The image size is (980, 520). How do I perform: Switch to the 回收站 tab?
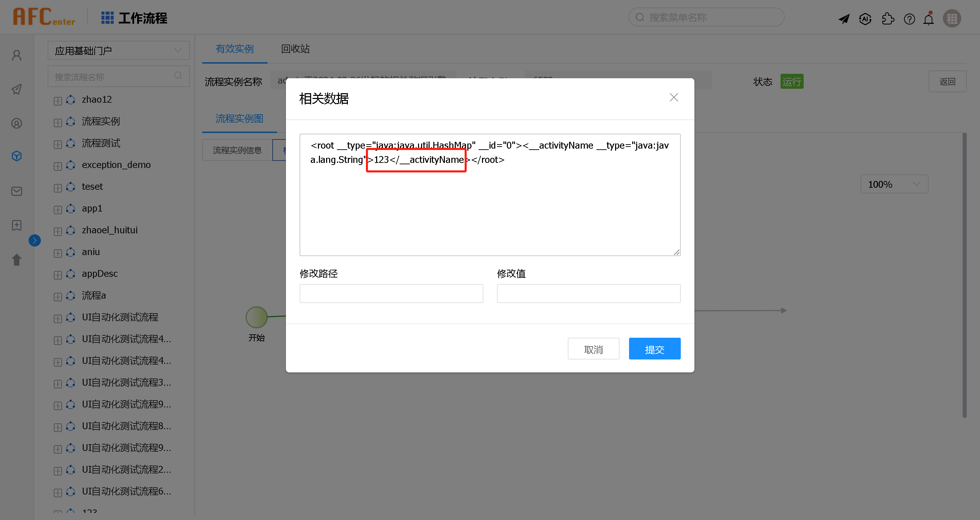click(295, 49)
